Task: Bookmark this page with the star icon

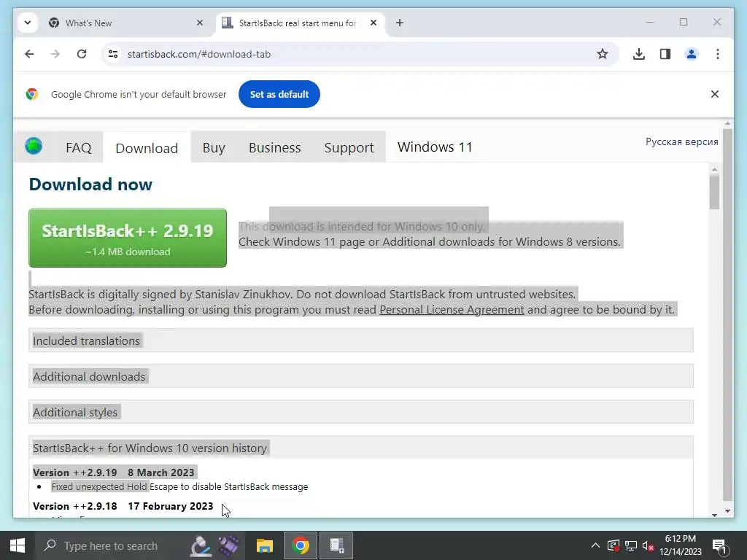Action: click(602, 54)
